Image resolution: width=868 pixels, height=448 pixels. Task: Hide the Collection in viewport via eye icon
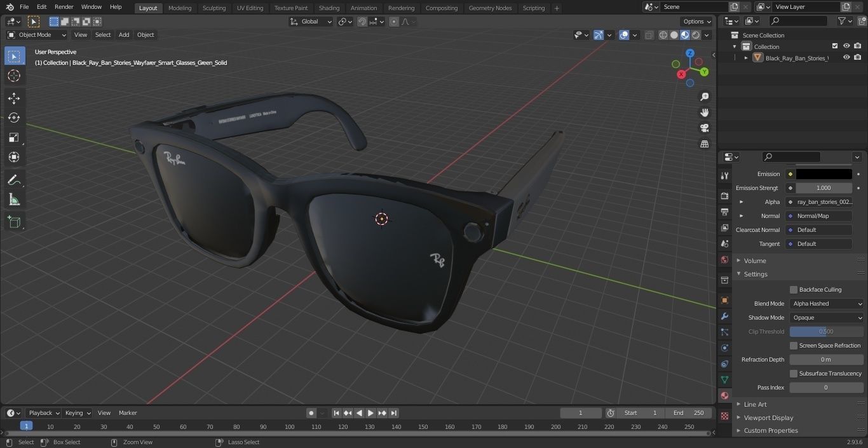[846, 46]
